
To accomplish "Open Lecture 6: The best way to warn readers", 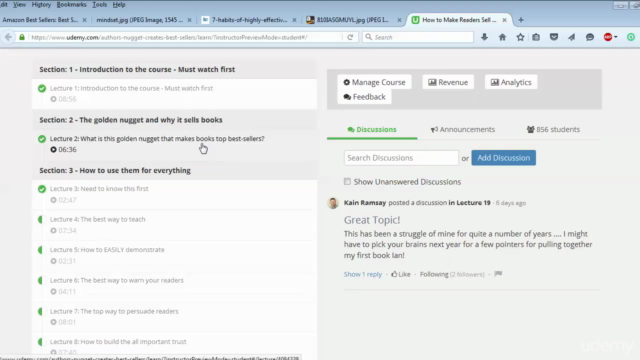I will point(116,280).
